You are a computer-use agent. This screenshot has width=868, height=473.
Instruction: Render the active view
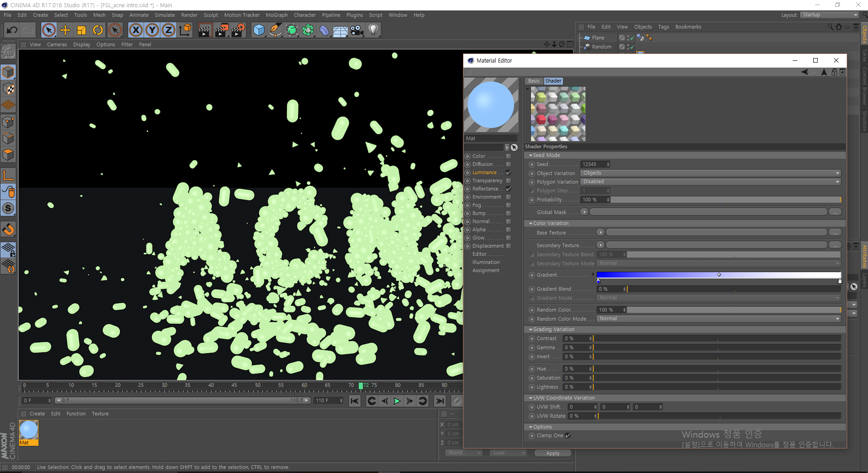click(x=205, y=30)
